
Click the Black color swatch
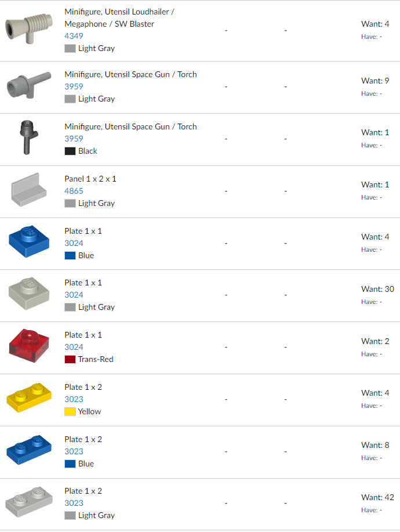[x=70, y=151]
